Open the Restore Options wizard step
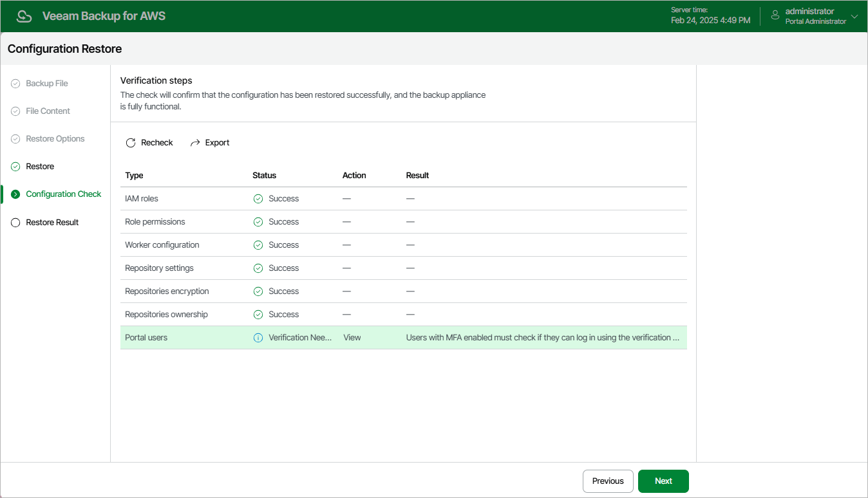 (x=55, y=139)
